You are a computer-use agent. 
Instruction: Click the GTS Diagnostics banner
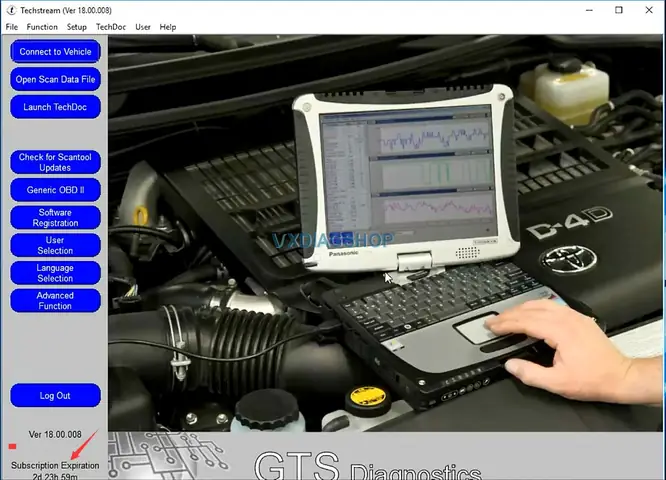tap(385, 457)
